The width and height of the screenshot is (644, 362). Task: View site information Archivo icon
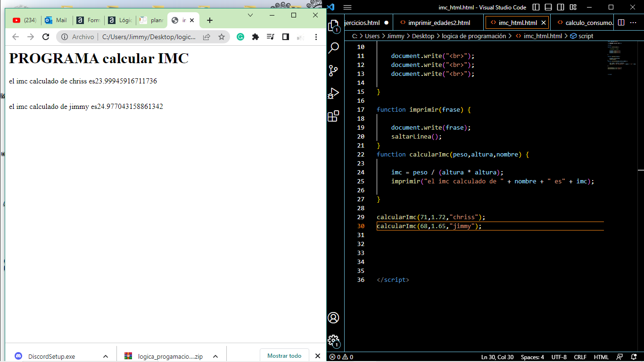pyautogui.click(x=78, y=37)
